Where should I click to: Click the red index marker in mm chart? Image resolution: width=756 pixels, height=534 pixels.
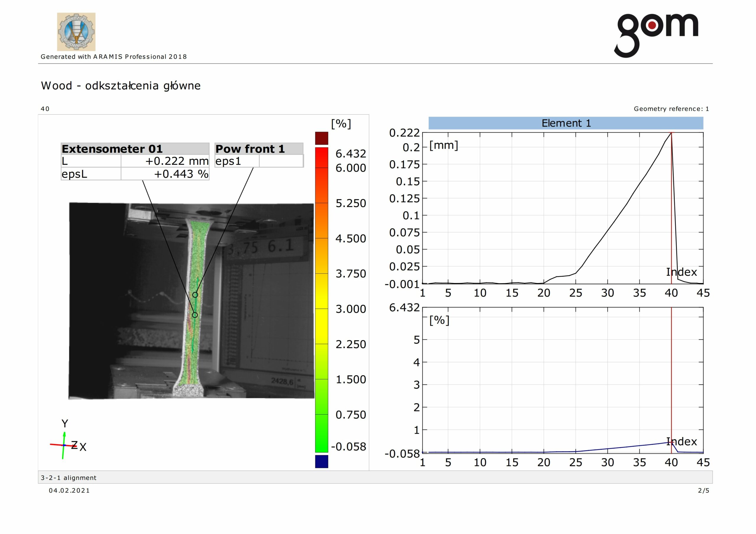click(x=671, y=208)
